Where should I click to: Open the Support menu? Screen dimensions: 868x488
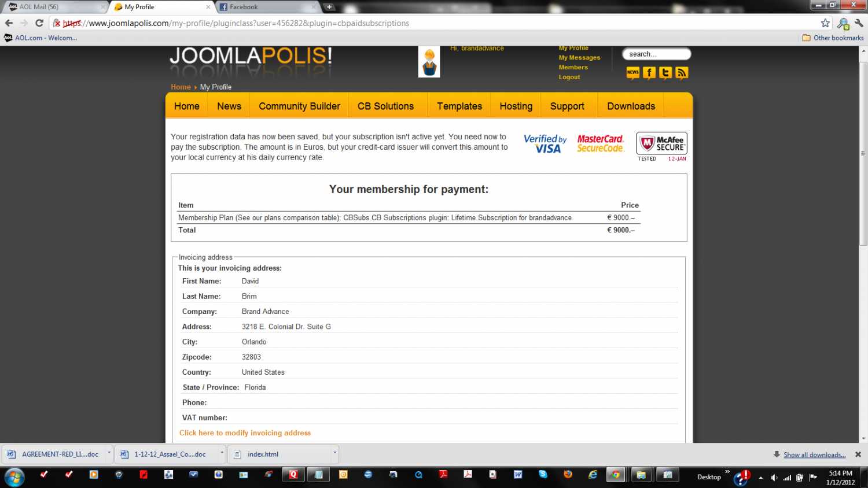[567, 106]
